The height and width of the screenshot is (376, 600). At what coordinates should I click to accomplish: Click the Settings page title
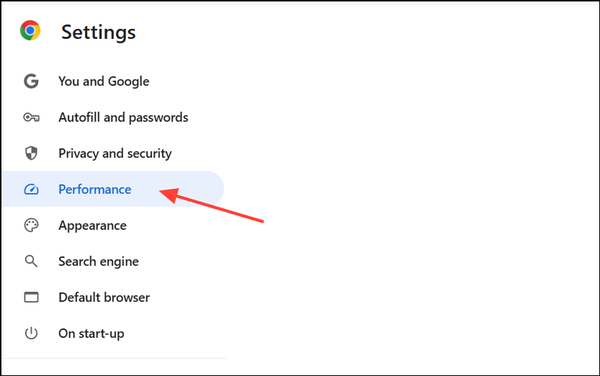click(98, 32)
